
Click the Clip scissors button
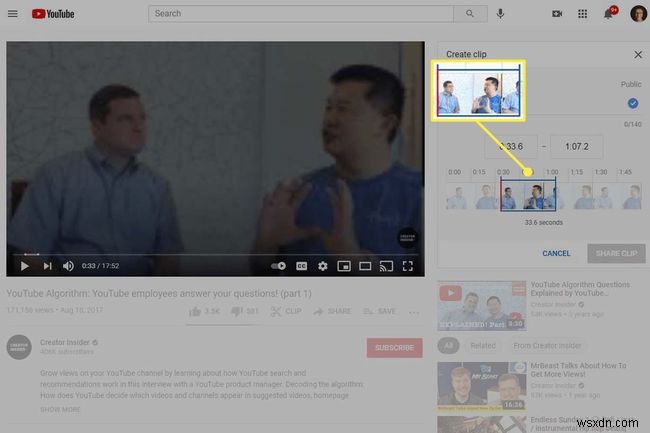click(x=286, y=311)
